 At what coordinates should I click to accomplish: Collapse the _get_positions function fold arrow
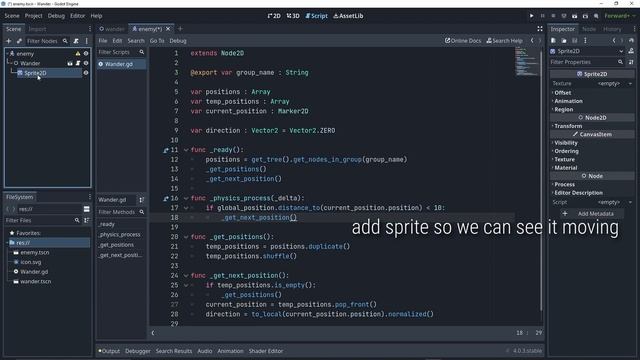[186, 237]
